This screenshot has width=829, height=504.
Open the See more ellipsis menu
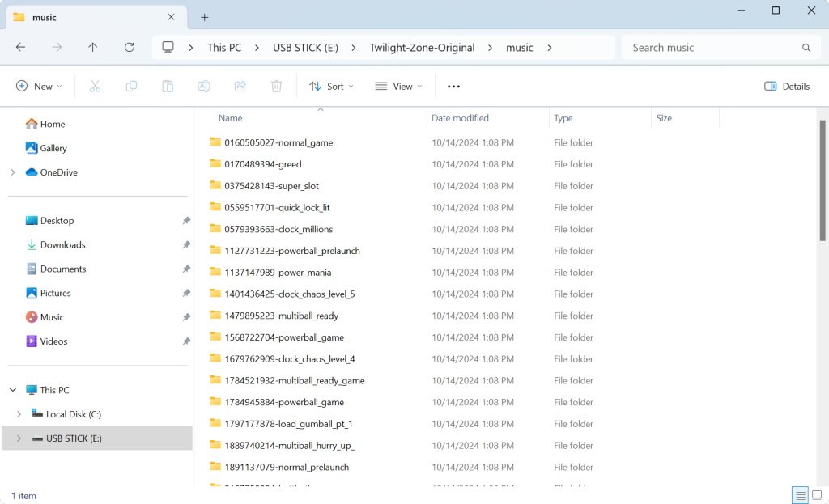[x=453, y=86]
